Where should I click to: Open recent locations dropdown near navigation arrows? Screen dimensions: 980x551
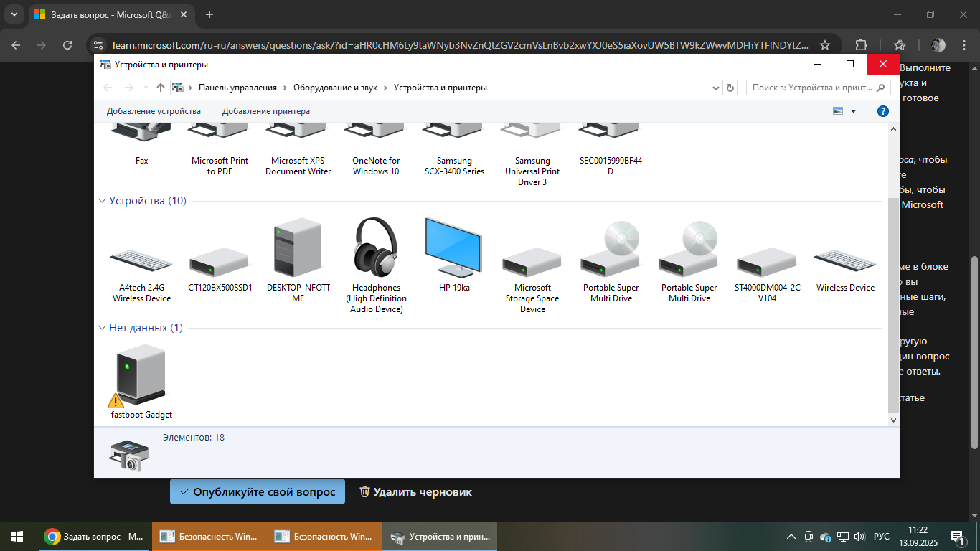pyautogui.click(x=146, y=88)
